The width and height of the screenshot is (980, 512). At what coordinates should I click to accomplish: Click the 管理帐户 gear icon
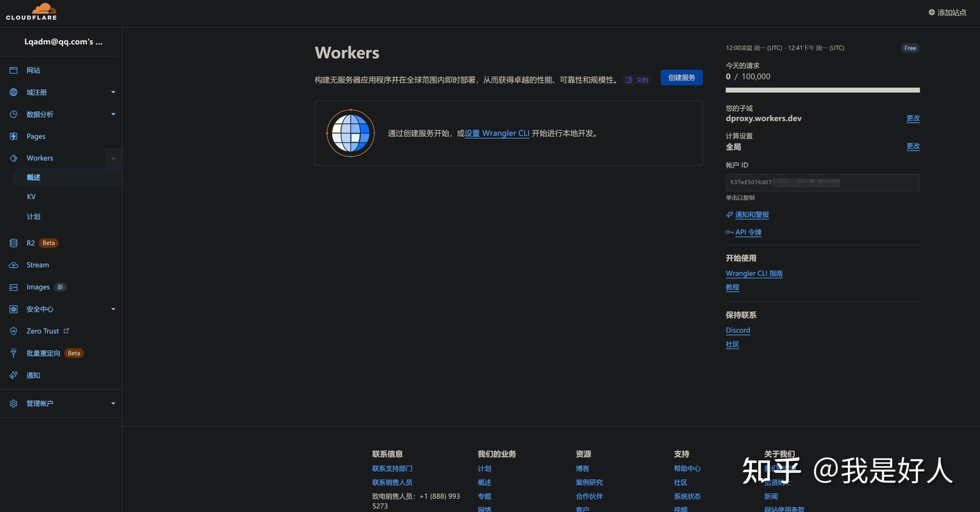coord(13,403)
